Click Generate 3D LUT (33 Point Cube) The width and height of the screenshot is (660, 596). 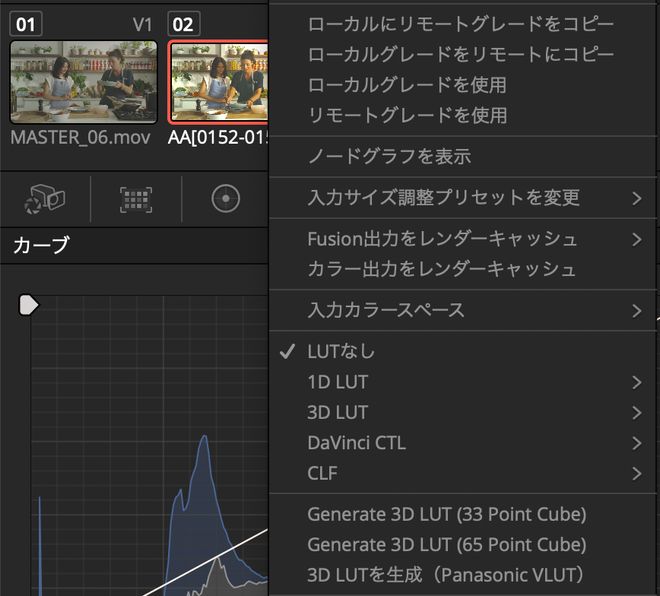(x=447, y=514)
